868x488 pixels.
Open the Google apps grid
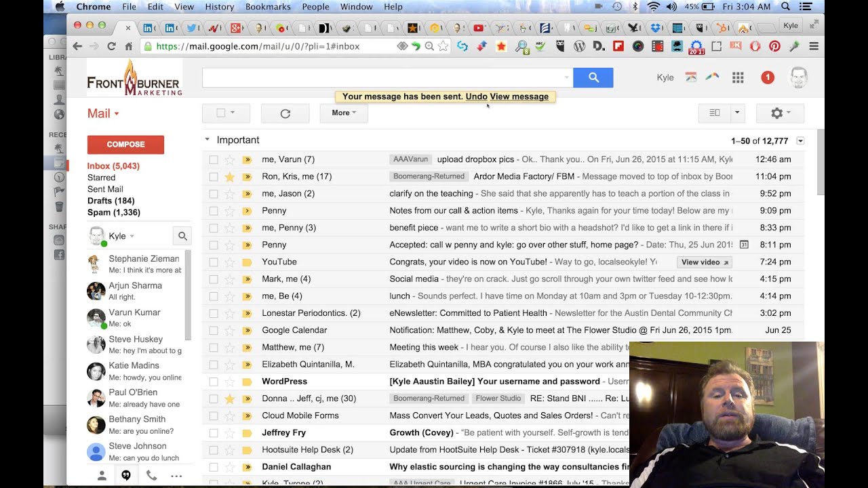click(x=738, y=78)
